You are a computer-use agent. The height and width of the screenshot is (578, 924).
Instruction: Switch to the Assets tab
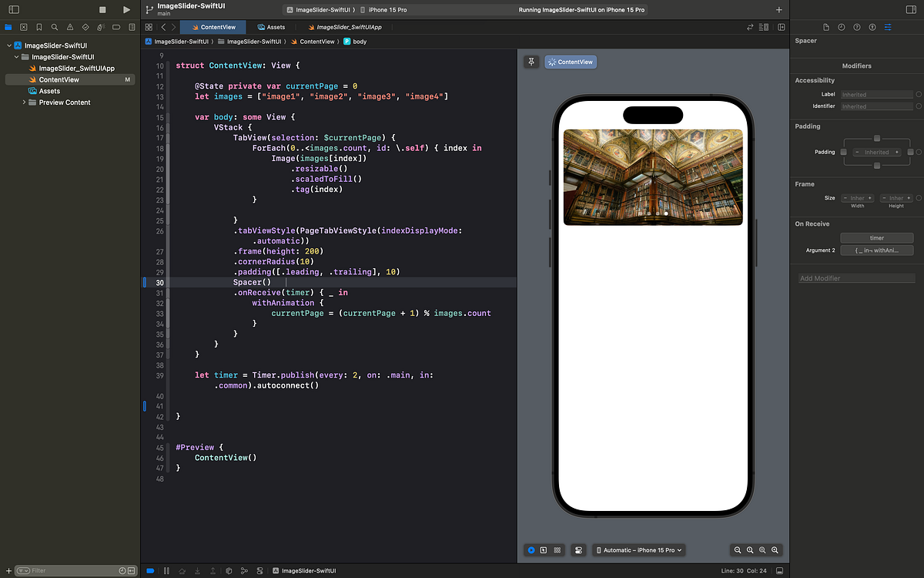pyautogui.click(x=273, y=25)
